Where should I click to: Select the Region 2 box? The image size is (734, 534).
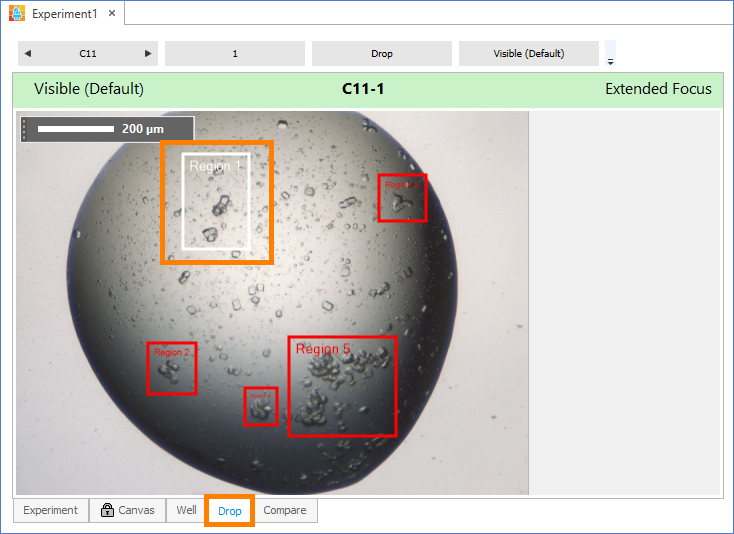point(172,368)
